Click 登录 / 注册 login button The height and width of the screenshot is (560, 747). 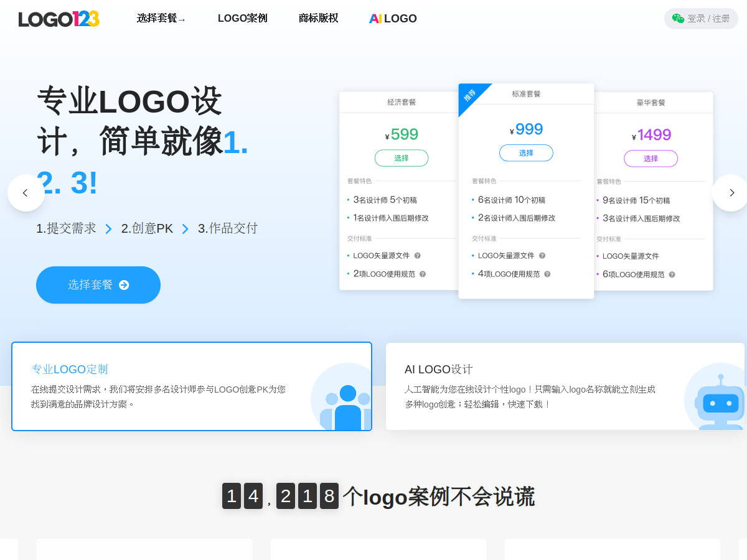tap(701, 19)
